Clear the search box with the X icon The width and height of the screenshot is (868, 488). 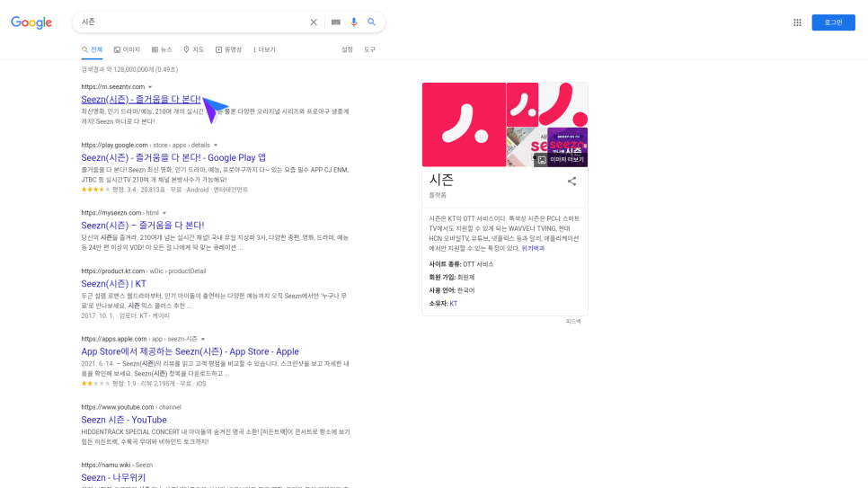point(314,22)
